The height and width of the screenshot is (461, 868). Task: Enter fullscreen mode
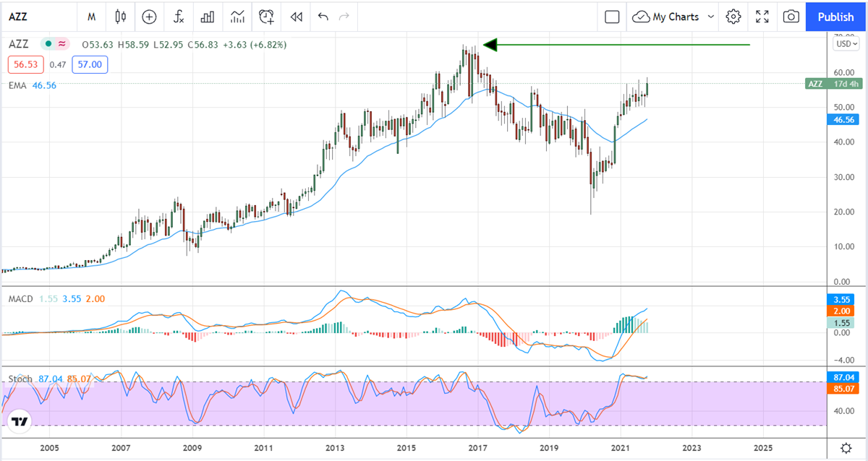click(x=762, y=16)
